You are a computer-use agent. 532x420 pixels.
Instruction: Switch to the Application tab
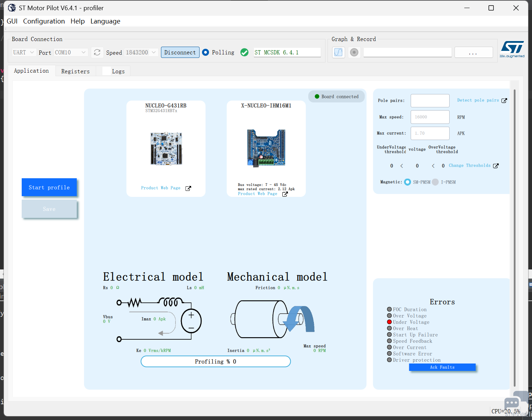[32, 71]
